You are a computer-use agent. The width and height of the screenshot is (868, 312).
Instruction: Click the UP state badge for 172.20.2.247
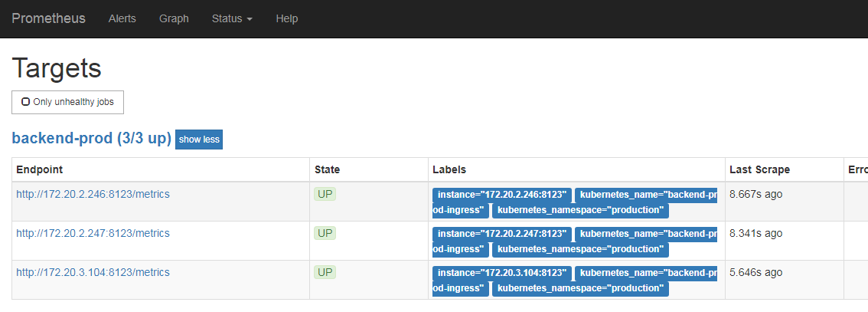(x=325, y=233)
